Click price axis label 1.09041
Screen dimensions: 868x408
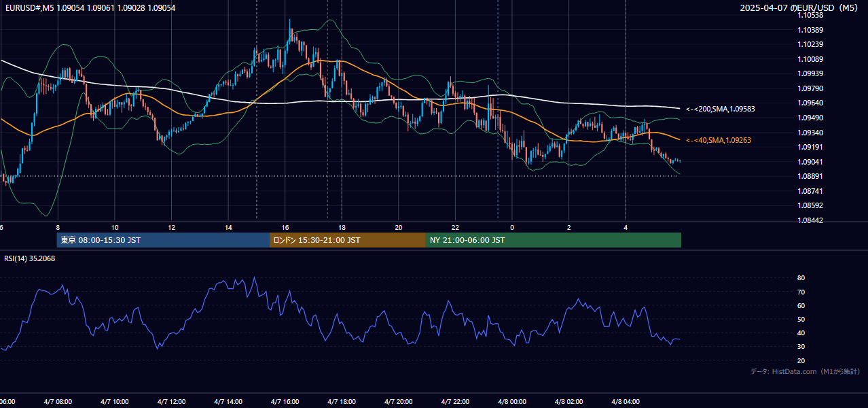[x=810, y=162]
